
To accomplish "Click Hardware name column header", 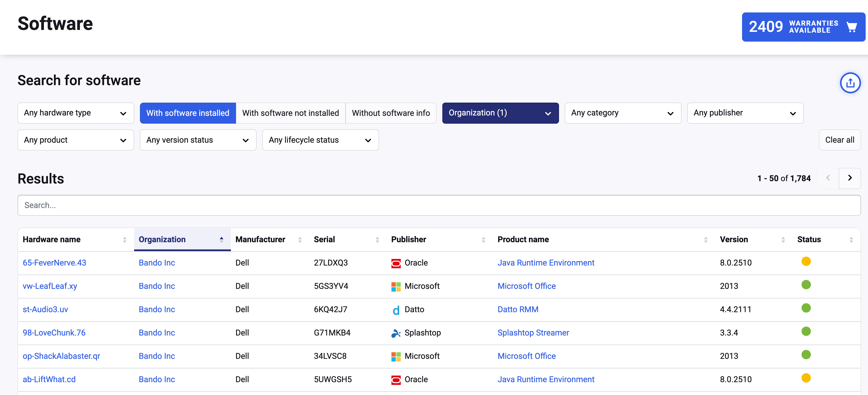I will [x=52, y=240].
